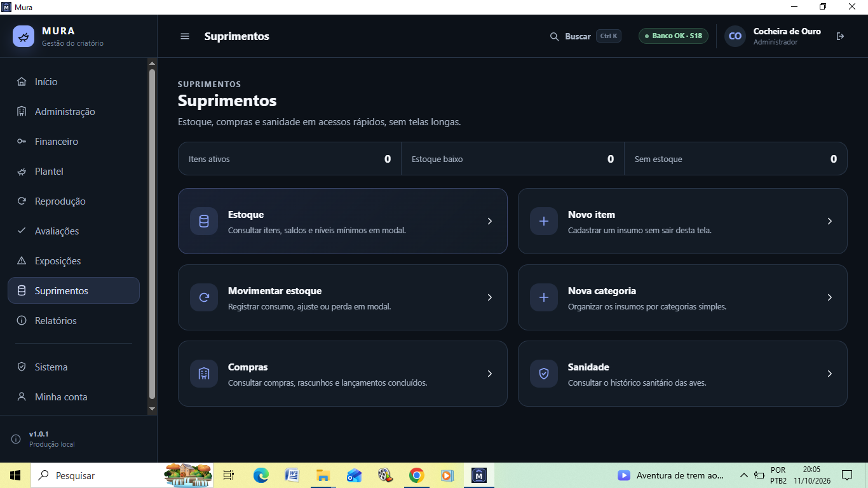Click the Relatórios info icon

click(x=22, y=320)
